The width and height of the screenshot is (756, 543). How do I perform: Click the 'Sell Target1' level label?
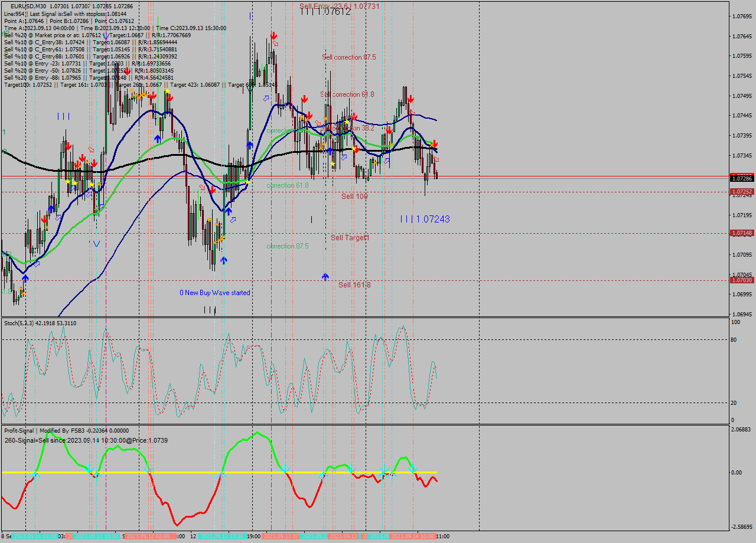(350, 237)
